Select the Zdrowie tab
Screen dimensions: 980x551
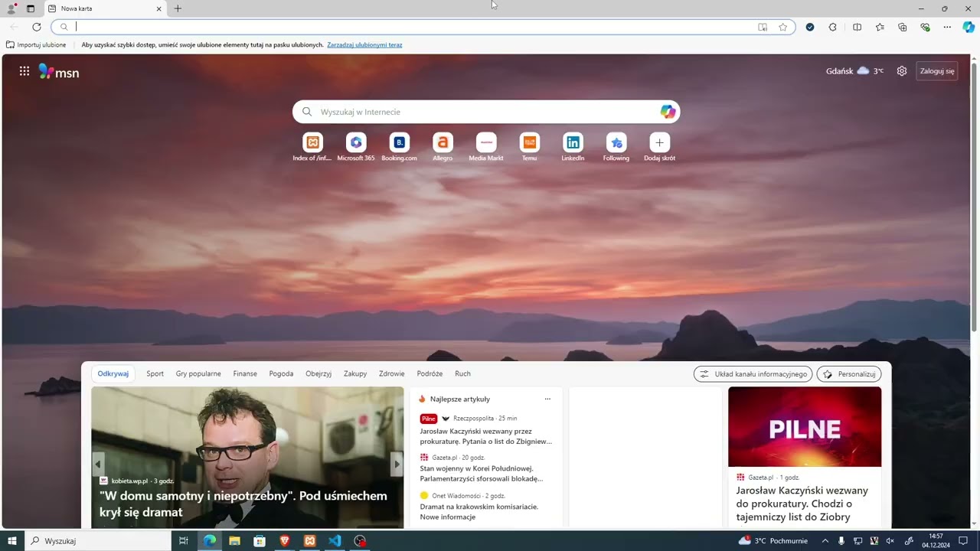pyautogui.click(x=391, y=373)
